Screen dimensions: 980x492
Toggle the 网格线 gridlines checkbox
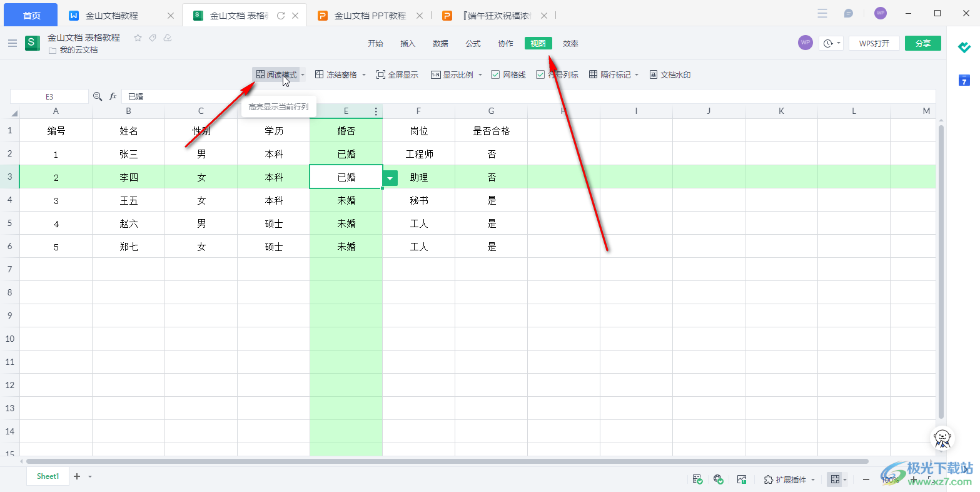495,74
